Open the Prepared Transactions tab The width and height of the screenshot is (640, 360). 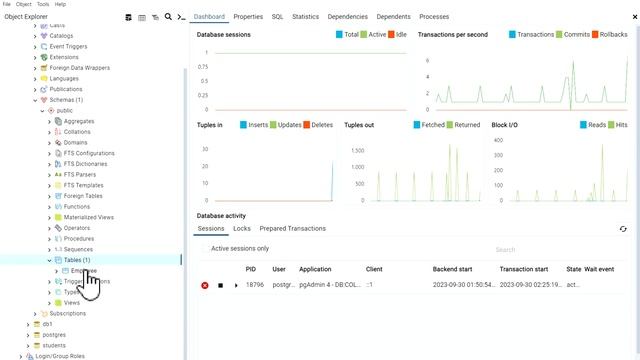[x=293, y=229]
